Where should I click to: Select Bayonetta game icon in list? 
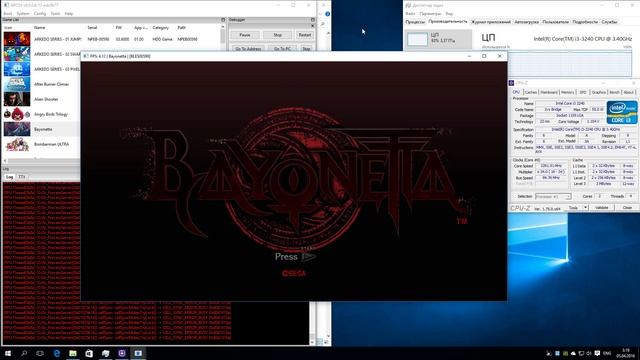tap(17, 129)
